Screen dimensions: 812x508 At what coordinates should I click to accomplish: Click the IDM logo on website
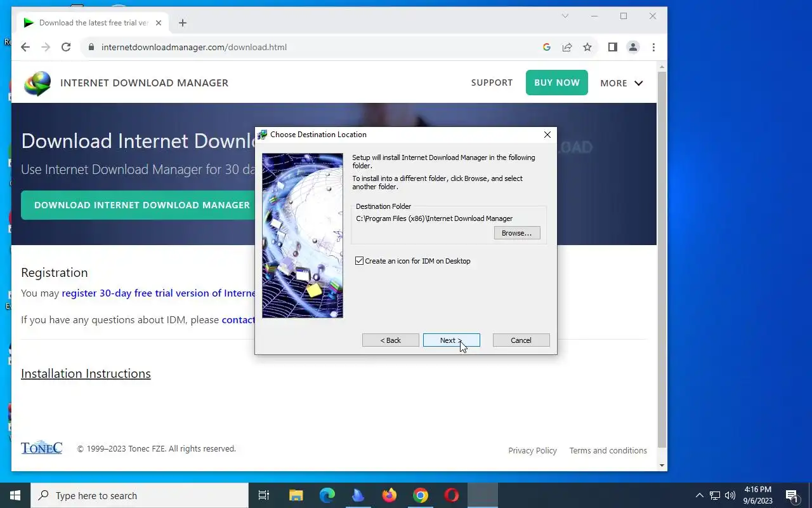(37, 83)
